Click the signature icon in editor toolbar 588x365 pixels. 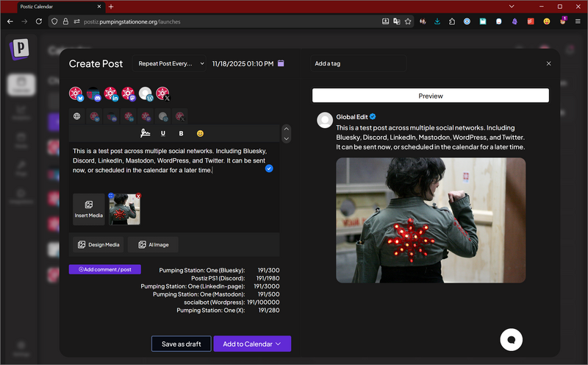[x=146, y=133]
